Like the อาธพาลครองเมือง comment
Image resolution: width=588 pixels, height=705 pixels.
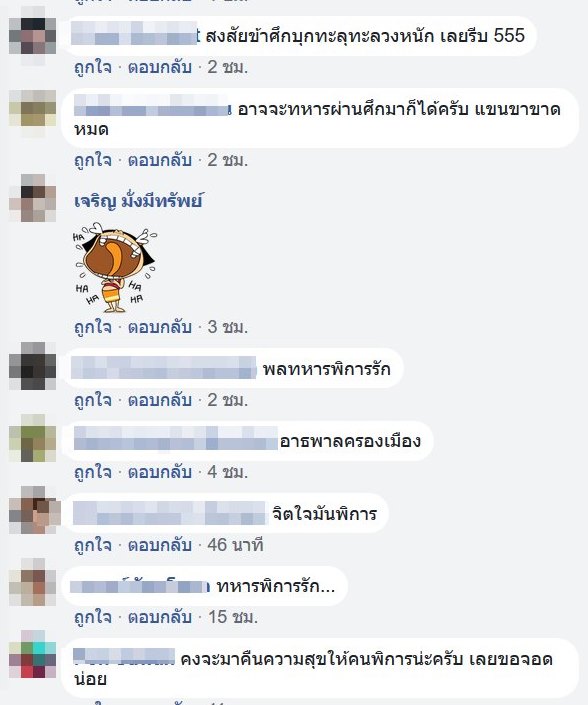tap(93, 472)
